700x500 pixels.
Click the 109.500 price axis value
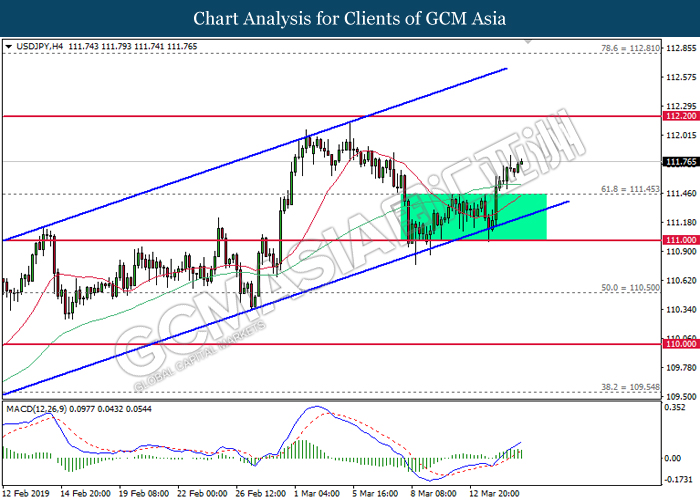pos(681,396)
